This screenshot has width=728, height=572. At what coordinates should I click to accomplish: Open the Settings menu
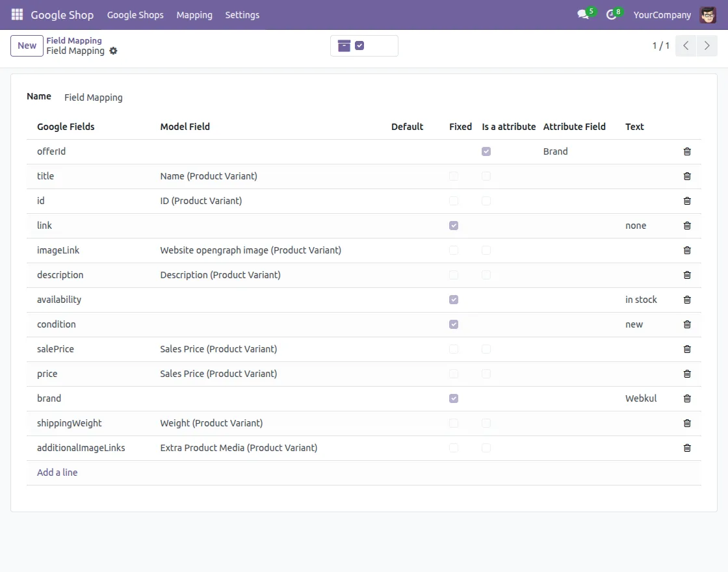coord(242,14)
